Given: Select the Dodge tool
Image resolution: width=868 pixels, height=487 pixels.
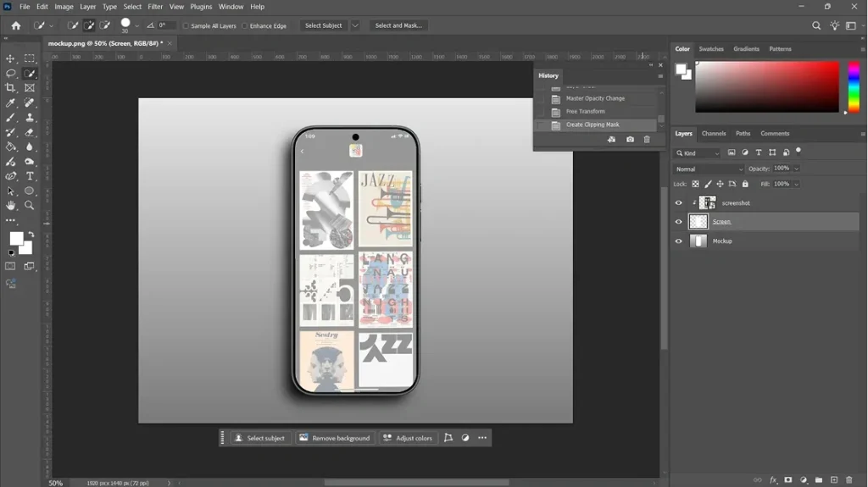Looking at the screenshot, I should [x=30, y=162].
